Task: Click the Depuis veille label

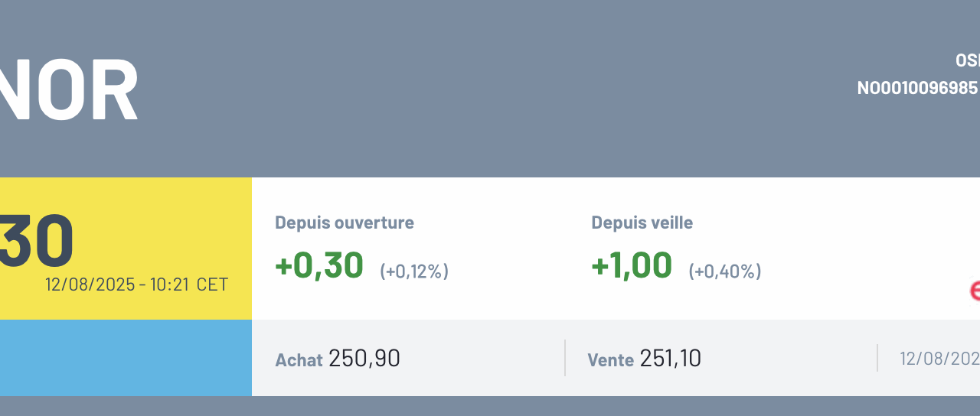Action: [642, 223]
